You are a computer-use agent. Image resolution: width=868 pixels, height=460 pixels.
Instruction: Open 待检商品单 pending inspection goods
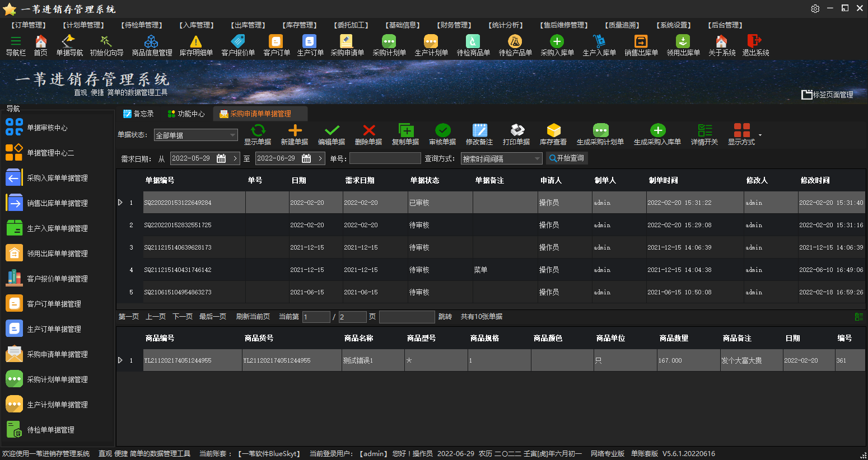click(473, 45)
